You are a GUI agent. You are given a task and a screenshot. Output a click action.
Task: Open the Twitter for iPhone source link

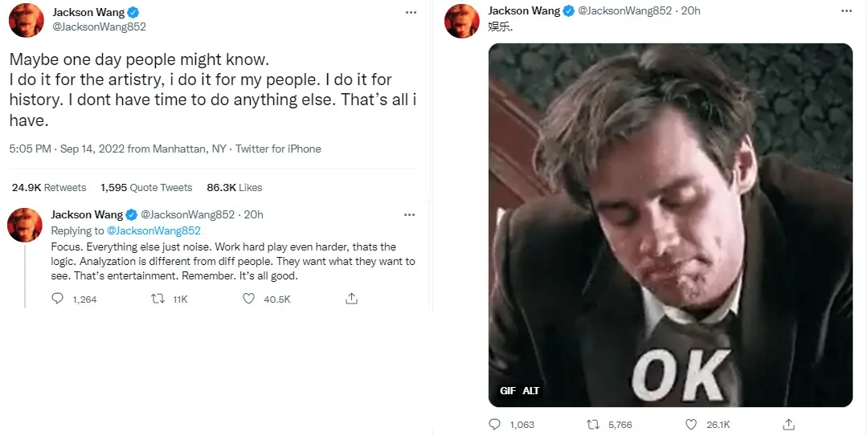click(278, 149)
